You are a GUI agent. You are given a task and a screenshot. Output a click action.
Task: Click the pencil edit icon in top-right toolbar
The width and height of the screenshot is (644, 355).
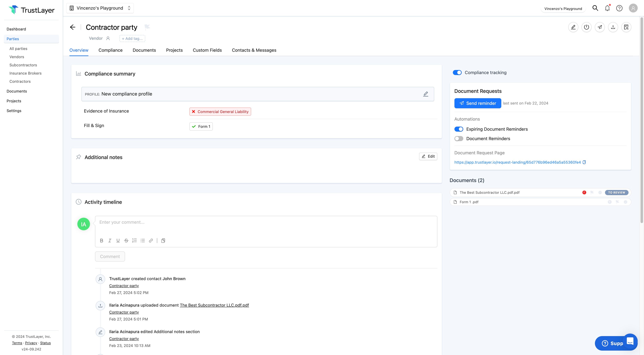point(573,27)
